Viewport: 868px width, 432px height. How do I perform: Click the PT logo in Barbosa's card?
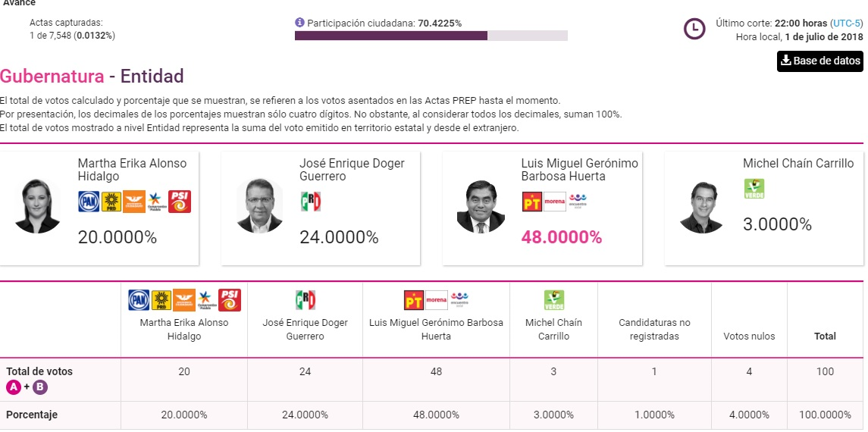[532, 201]
